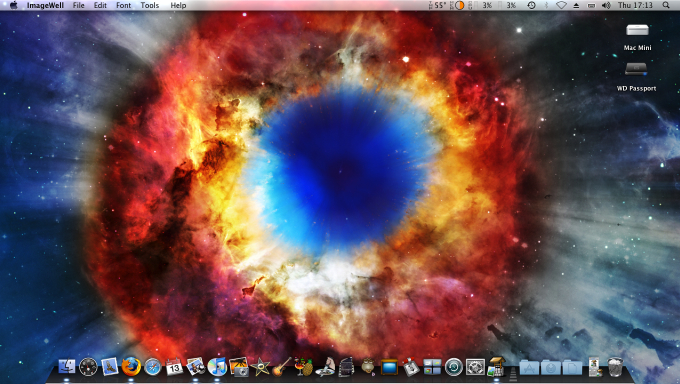Click the Thu 17:13 clock
The width and height of the screenshot is (680, 384).
point(635,5)
